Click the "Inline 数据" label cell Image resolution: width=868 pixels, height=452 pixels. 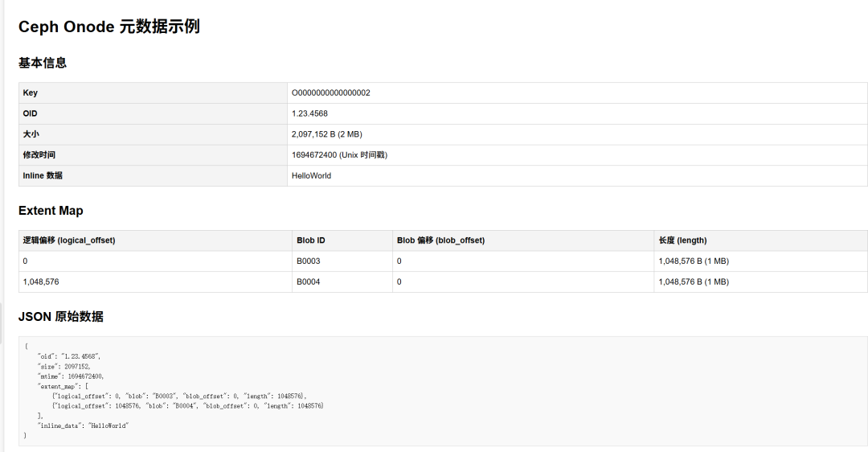pos(153,175)
